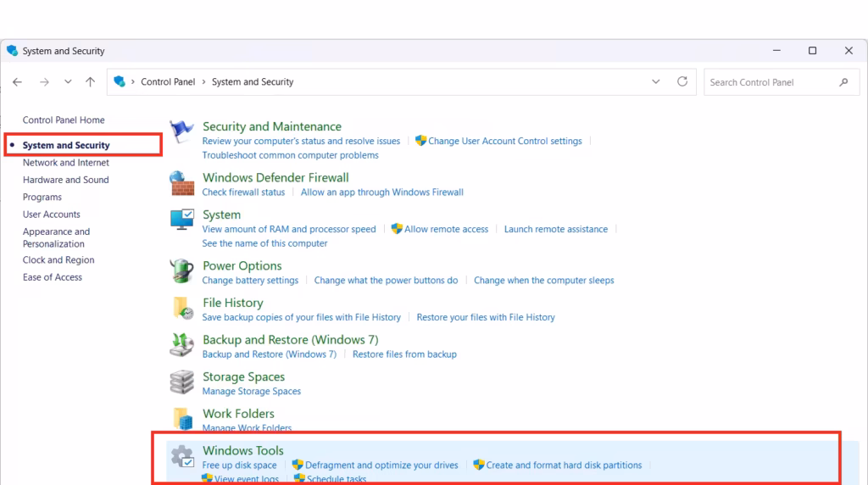Select System and Security in the sidebar
The height and width of the screenshot is (485, 868).
click(66, 145)
